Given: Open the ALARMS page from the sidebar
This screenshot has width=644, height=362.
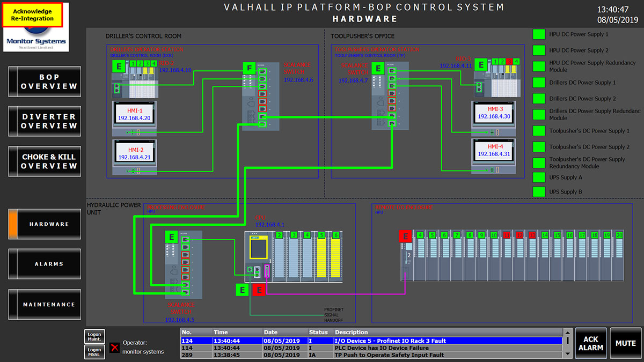Looking at the screenshot, I should coord(45,264).
